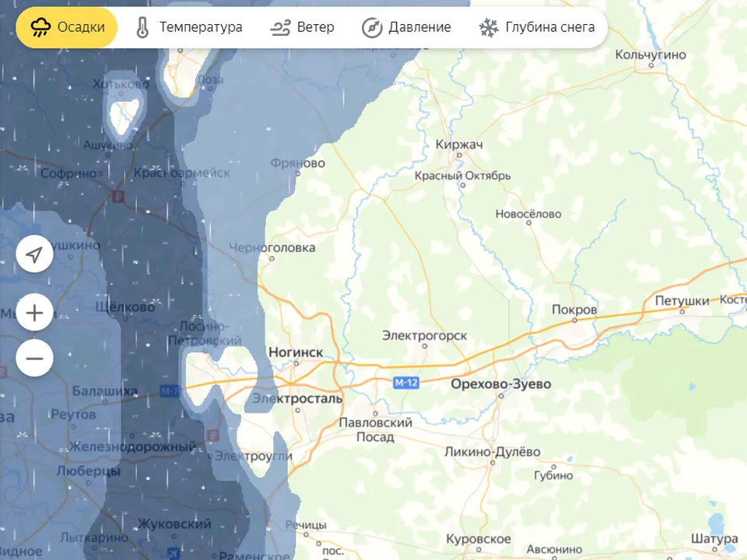The width and height of the screenshot is (747, 560).
Task: Click the rain cloud icon in Осадки
Action: coord(40,28)
